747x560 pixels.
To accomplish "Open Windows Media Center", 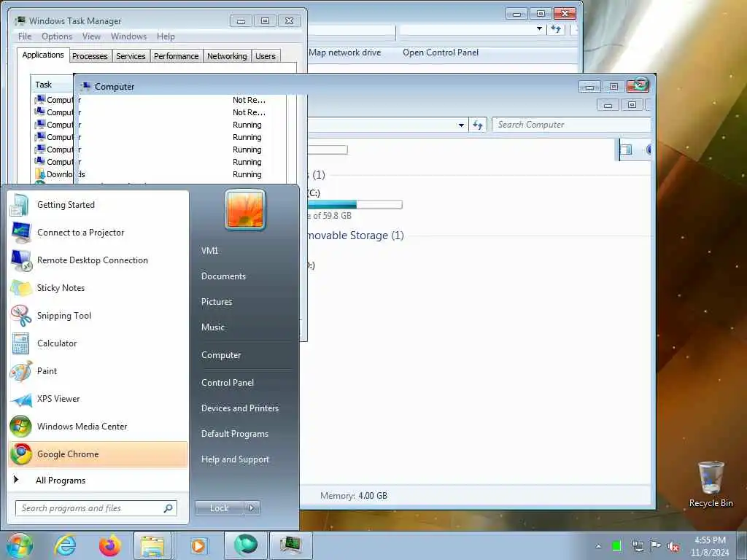I will [x=98, y=426].
